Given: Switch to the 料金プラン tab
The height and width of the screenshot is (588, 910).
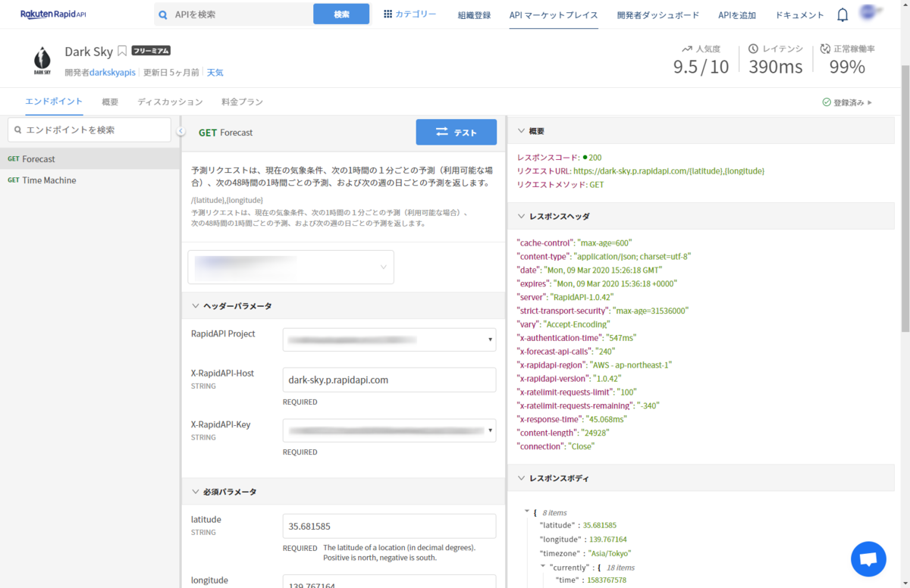Looking at the screenshot, I should (x=242, y=102).
